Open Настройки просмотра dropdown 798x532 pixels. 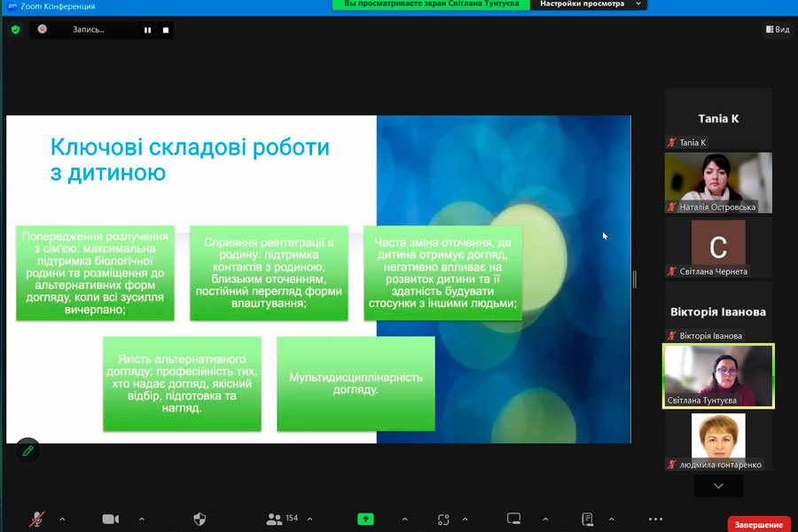(589, 4)
